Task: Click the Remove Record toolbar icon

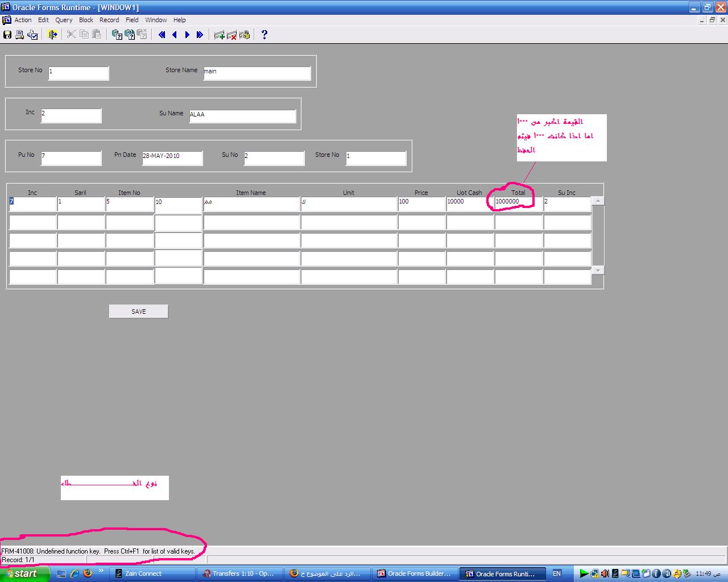Action: [x=231, y=35]
